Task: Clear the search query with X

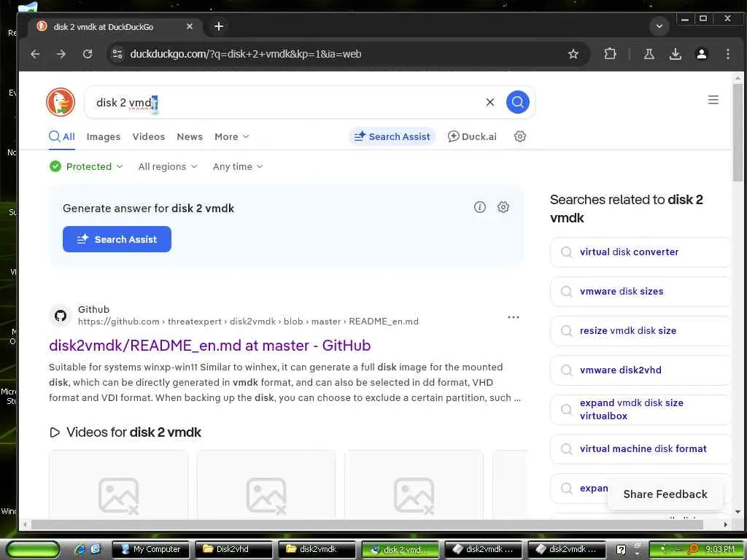Action: coord(489,102)
